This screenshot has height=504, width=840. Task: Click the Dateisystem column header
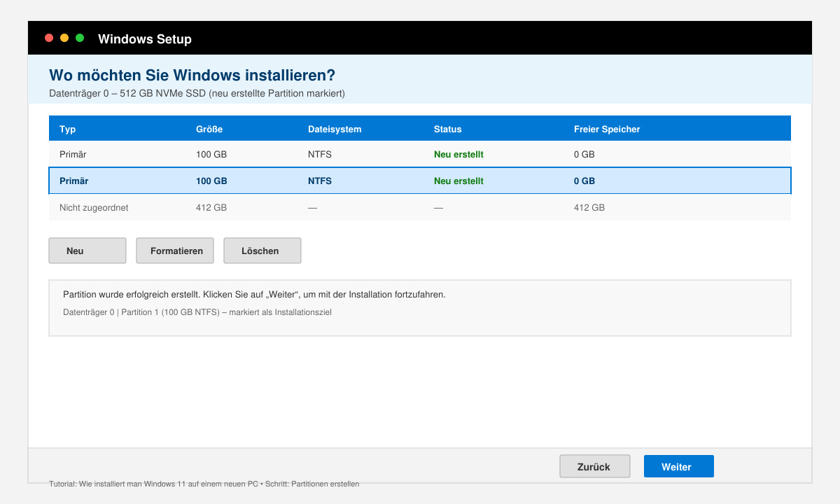click(335, 129)
